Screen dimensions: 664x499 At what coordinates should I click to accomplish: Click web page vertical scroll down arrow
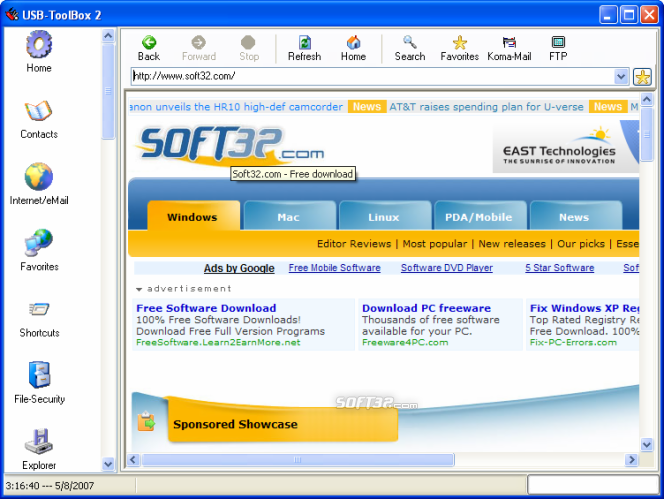click(x=647, y=445)
